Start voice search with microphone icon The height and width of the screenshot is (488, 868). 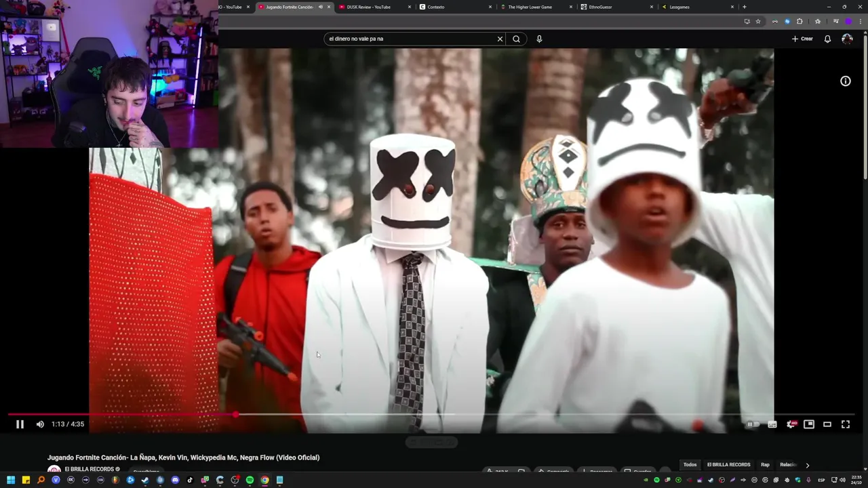click(x=539, y=39)
